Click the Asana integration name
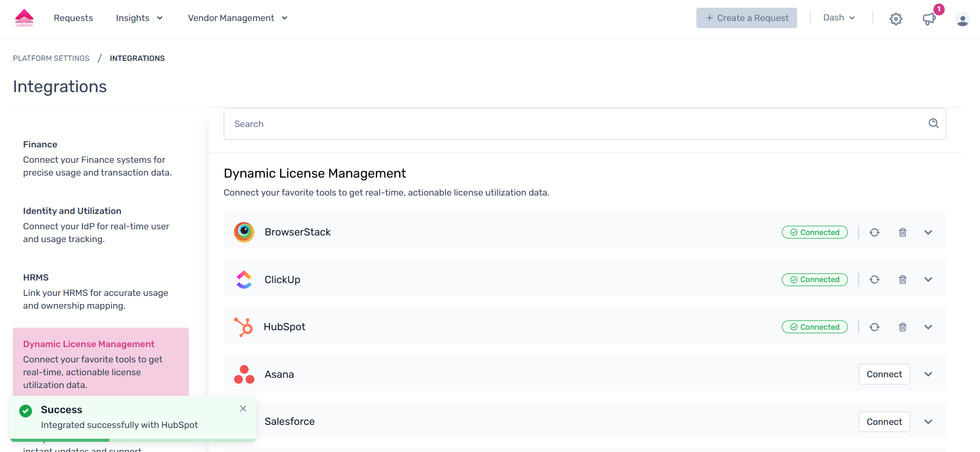Image resolution: width=980 pixels, height=452 pixels. (279, 374)
